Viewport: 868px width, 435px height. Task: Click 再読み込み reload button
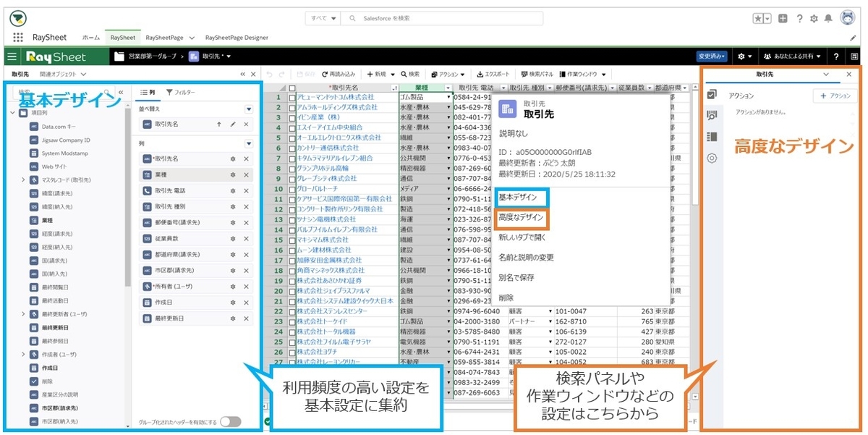(x=338, y=74)
